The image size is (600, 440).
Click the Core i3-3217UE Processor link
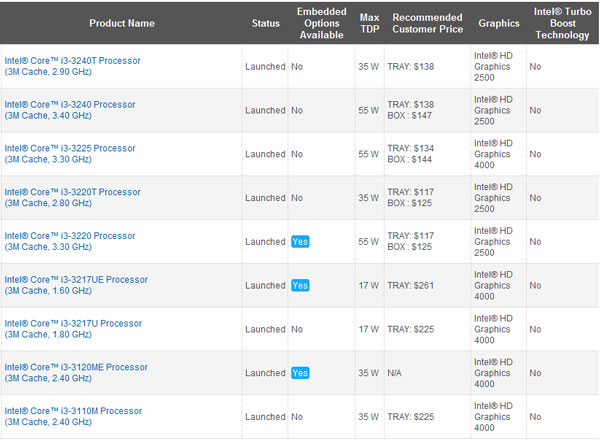pos(75,280)
